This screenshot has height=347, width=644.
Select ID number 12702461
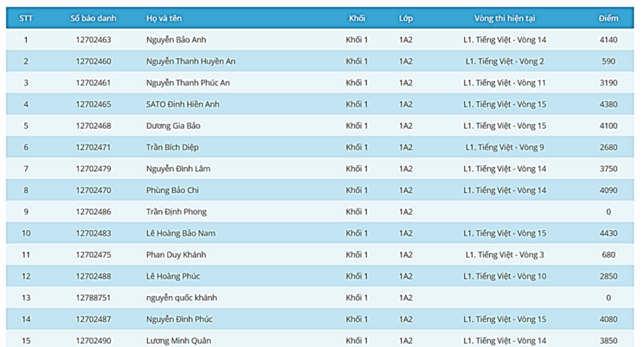93,82
